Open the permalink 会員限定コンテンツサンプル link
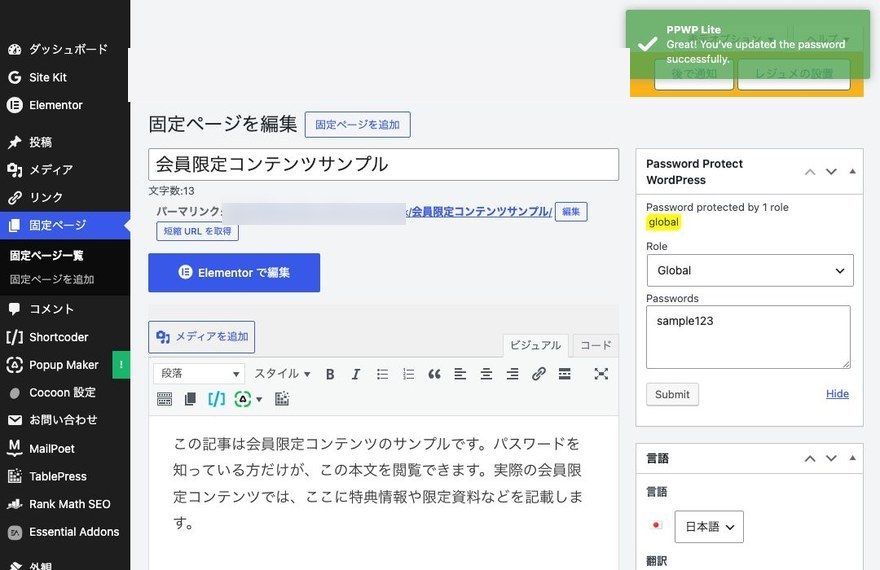The image size is (880, 570). 481,212
